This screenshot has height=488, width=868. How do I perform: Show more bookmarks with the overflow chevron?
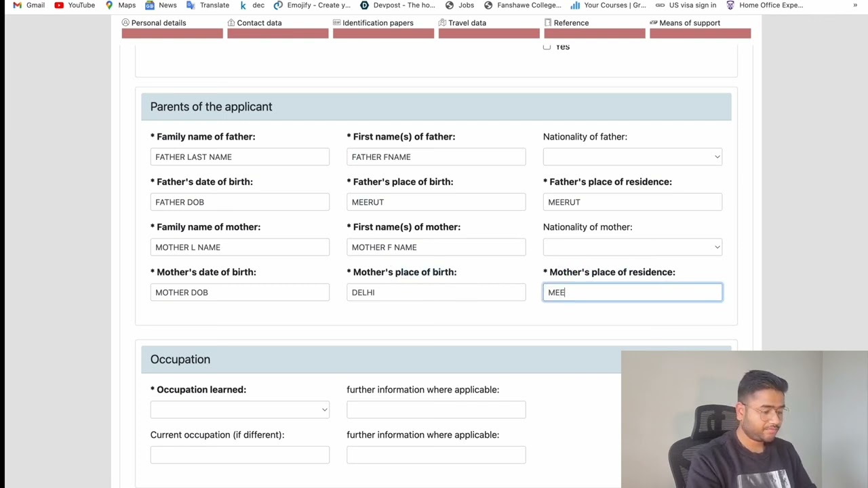point(855,5)
